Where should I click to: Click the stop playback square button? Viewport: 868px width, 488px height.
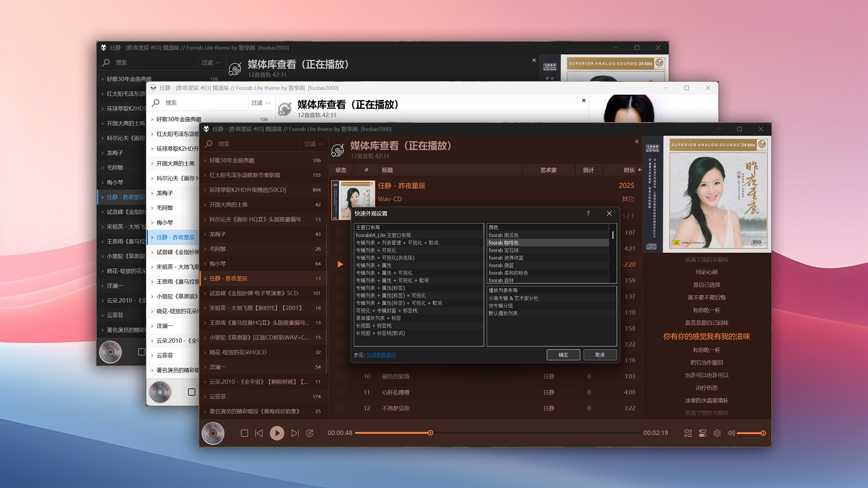(x=244, y=433)
